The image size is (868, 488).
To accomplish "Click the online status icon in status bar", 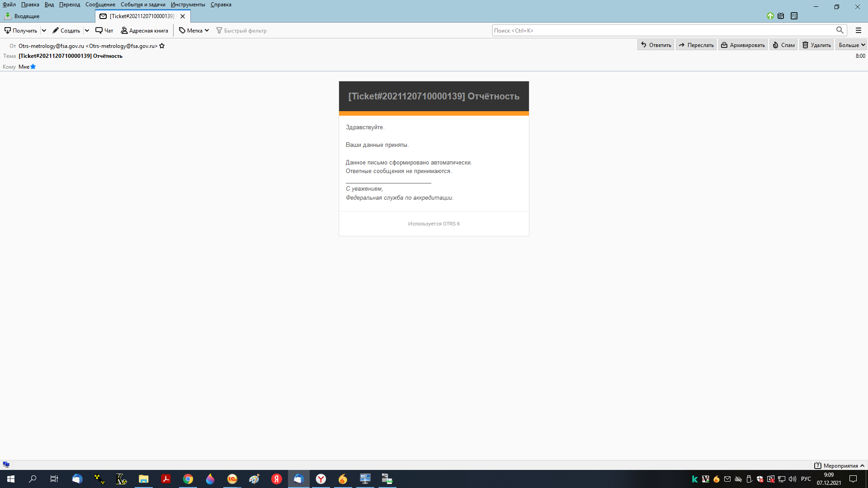I will (x=6, y=465).
